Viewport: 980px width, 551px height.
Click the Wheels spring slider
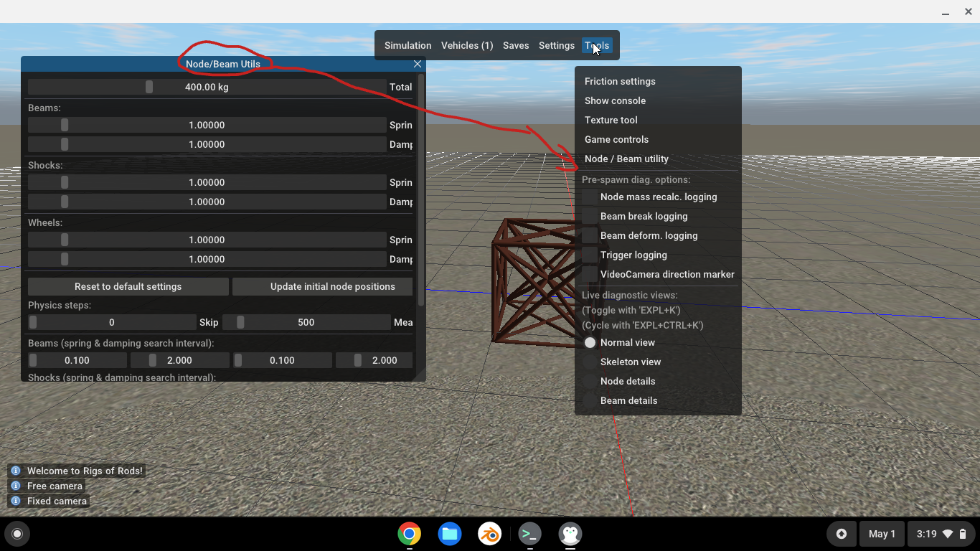[x=207, y=240]
